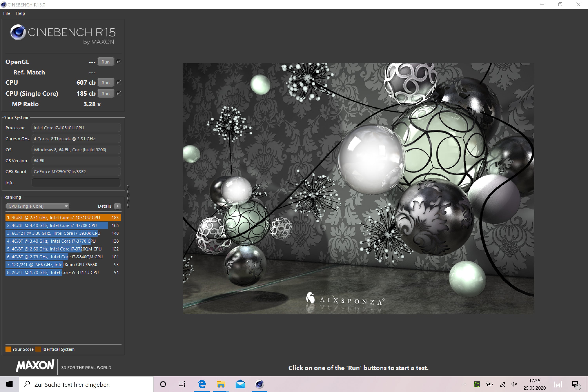Select ranking entry Intel Core i7-3770
This screenshot has height=392, width=588.
tap(63, 241)
